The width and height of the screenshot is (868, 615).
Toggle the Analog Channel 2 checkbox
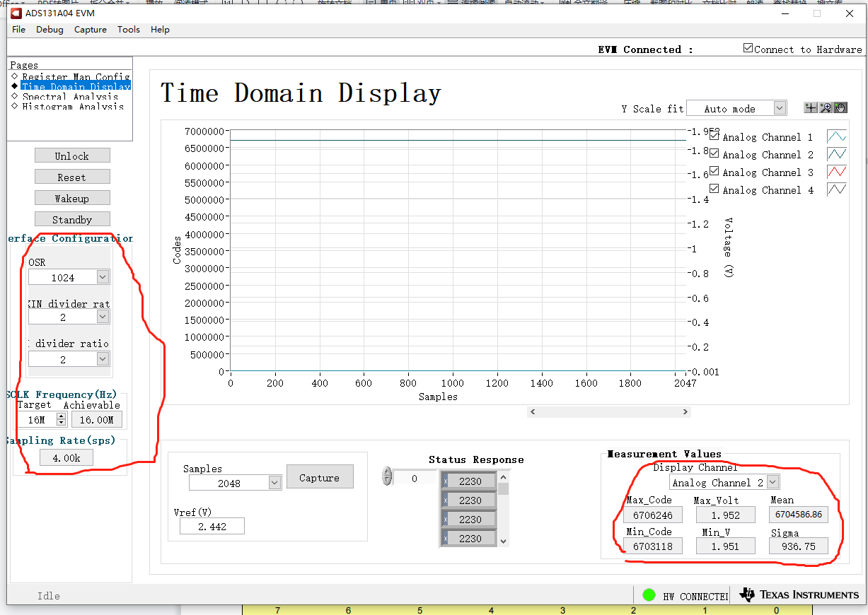pos(714,153)
